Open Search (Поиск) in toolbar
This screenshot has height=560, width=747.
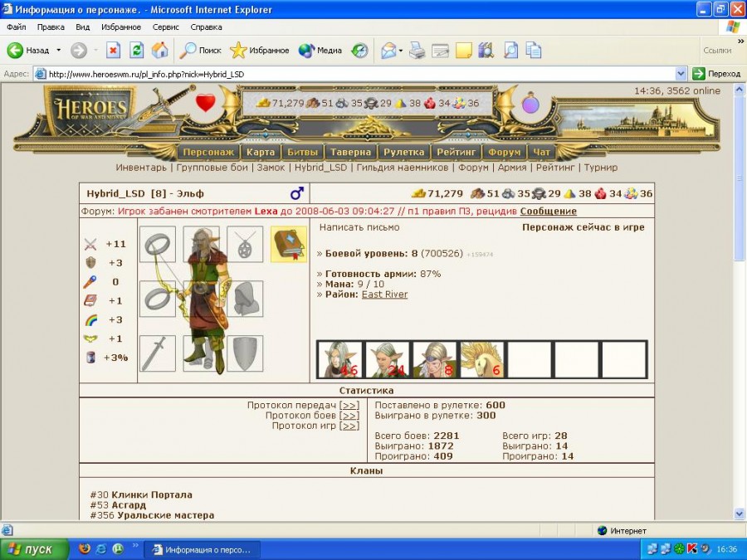(200, 50)
